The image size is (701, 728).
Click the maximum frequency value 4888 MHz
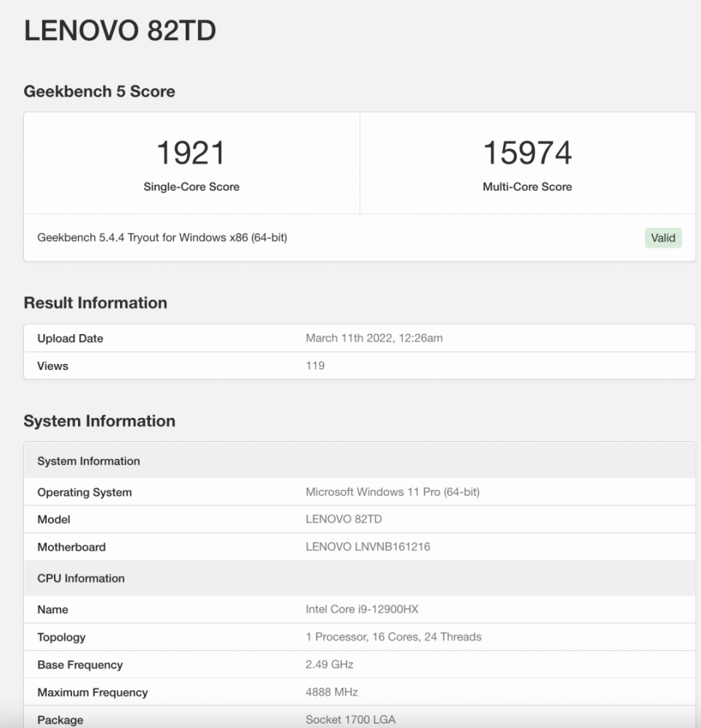[x=331, y=692]
